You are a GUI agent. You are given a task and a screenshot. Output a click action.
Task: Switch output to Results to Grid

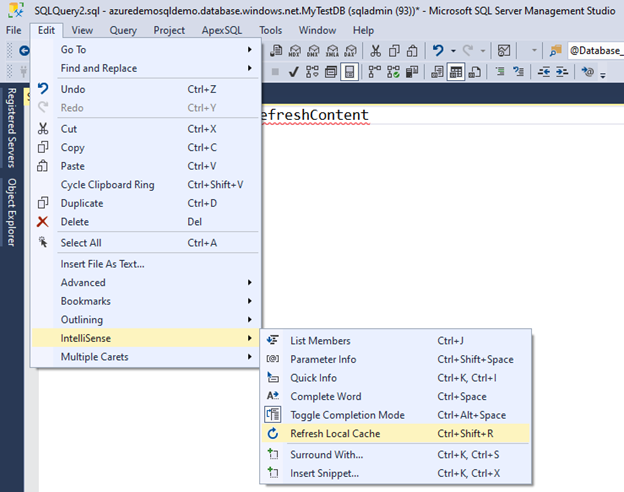[456, 72]
